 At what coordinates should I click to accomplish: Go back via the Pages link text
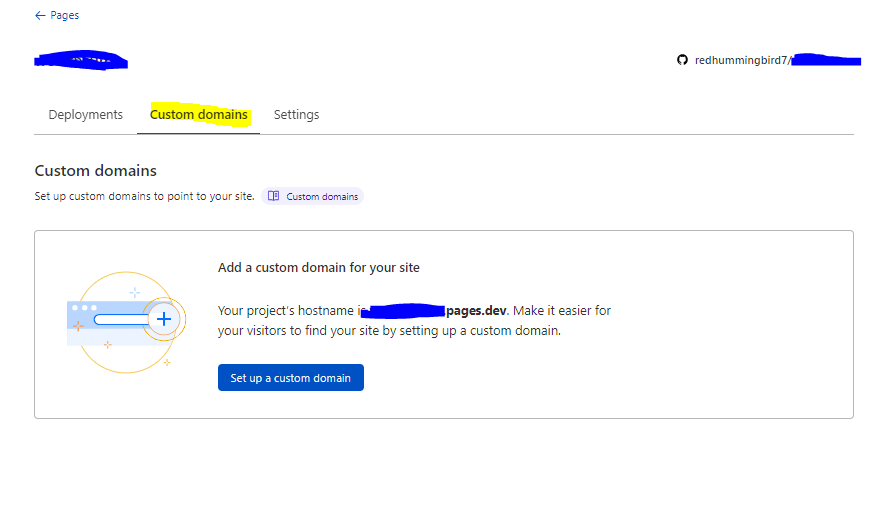64,16
